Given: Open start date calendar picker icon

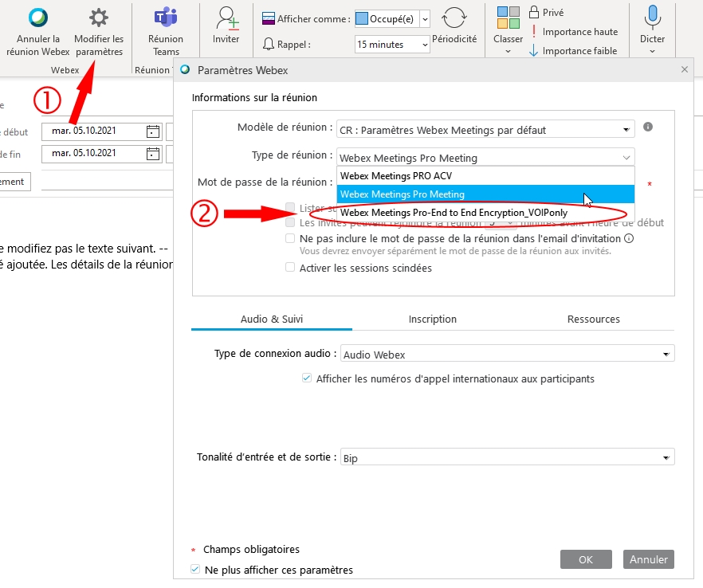Looking at the screenshot, I should [153, 131].
